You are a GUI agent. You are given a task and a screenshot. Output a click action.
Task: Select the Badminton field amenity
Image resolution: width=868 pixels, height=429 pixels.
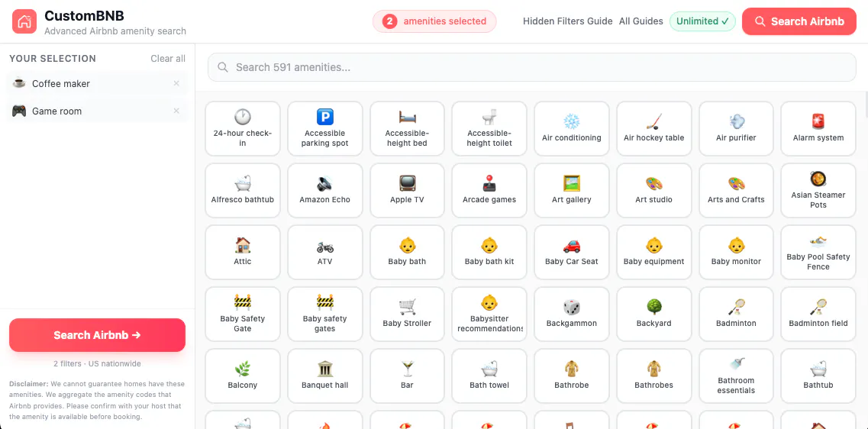[x=818, y=314]
